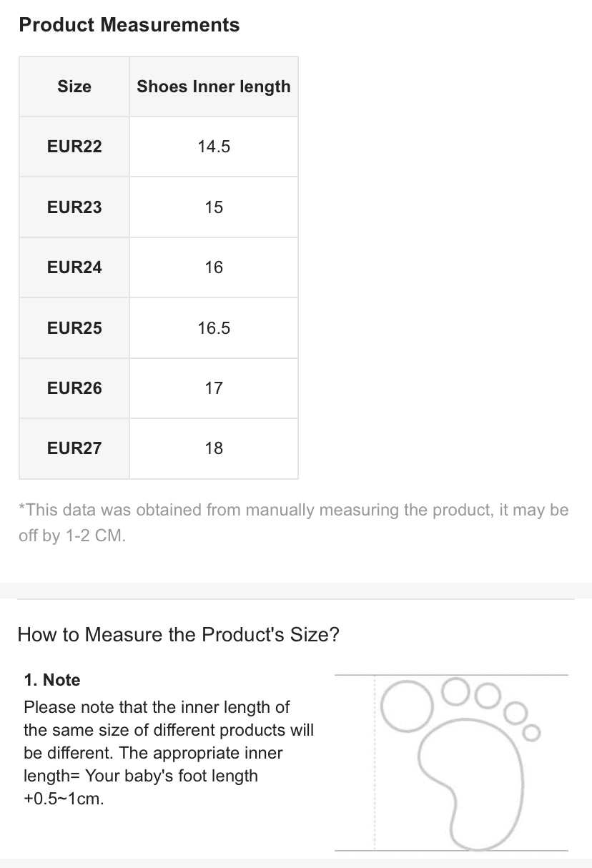Select the EUR27 size cell

coord(74,448)
